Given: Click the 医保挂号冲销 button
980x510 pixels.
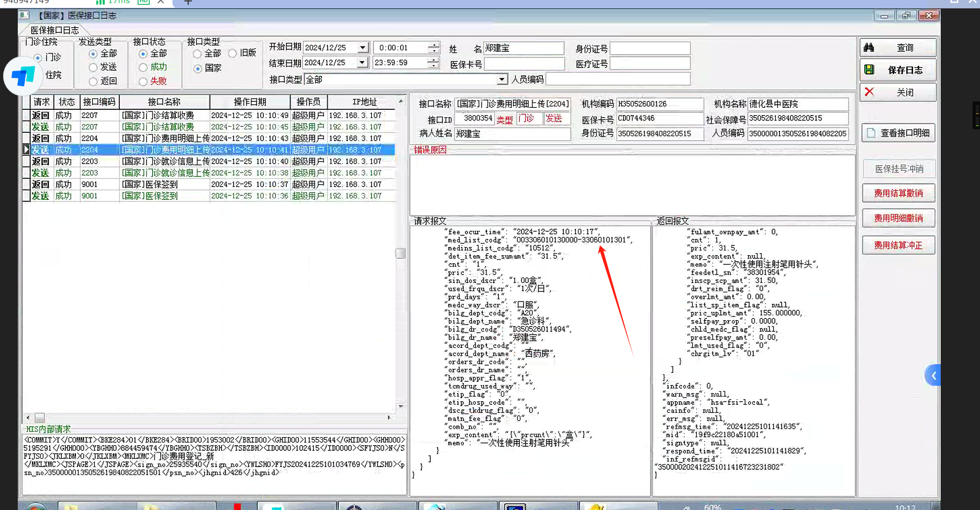Looking at the screenshot, I should tap(898, 169).
